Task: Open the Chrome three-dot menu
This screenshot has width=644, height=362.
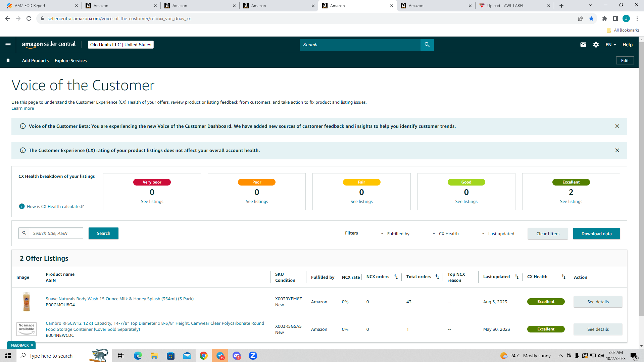Action: (637, 18)
